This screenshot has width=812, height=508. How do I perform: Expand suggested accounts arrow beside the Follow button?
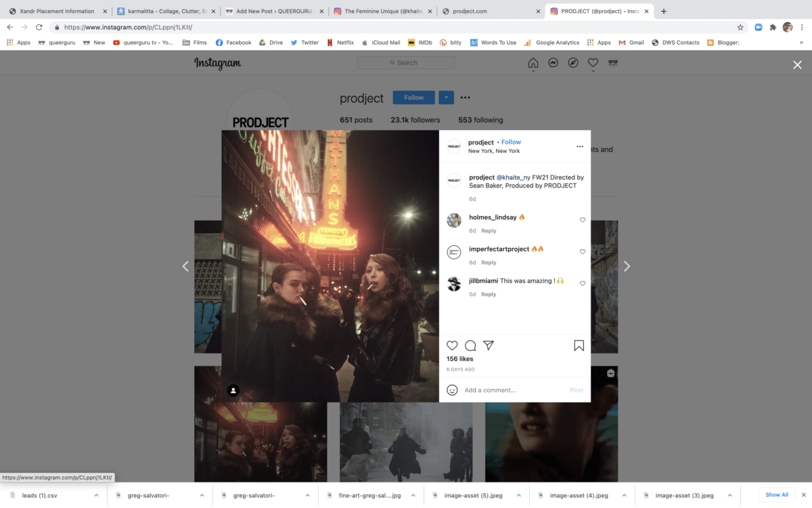coord(446,98)
